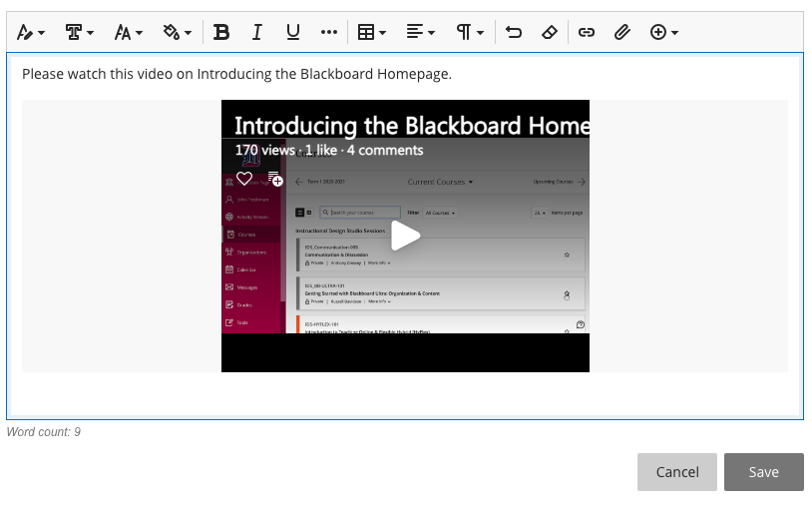The image size is (812, 519).
Task: Show more formatting options ellipsis
Action: tap(329, 32)
